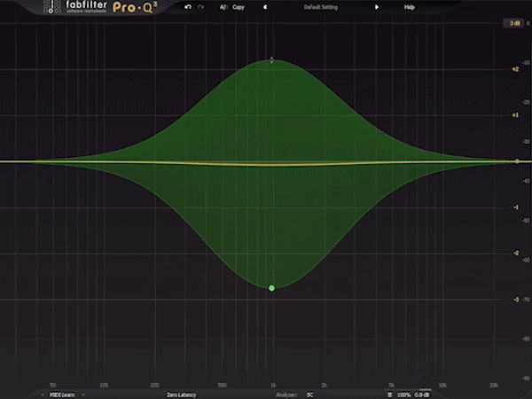Select the green EQ band node at 1k

tap(271, 288)
